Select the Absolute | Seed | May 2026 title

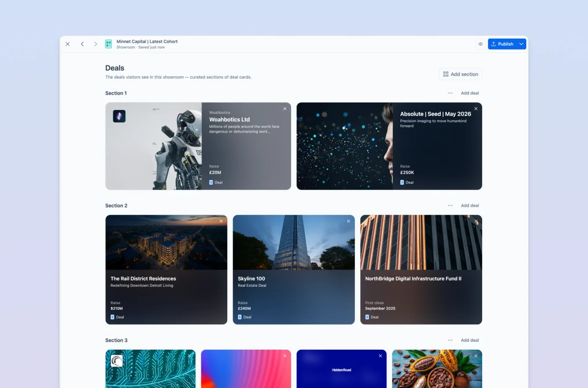[x=436, y=114]
